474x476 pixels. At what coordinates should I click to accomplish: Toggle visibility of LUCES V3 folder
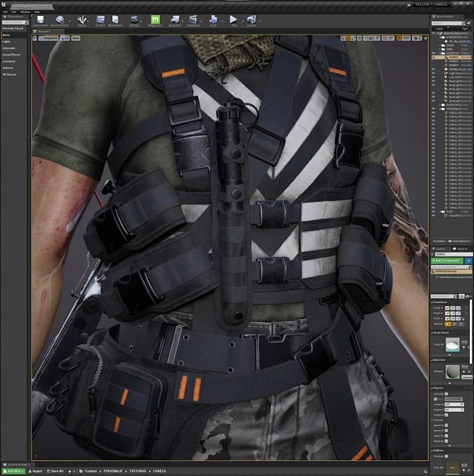click(434, 53)
